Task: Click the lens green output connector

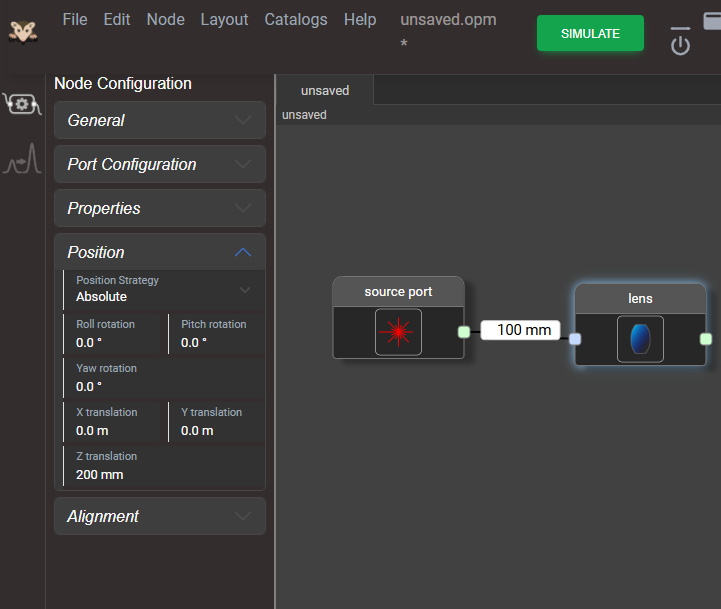Action: coord(706,339)
